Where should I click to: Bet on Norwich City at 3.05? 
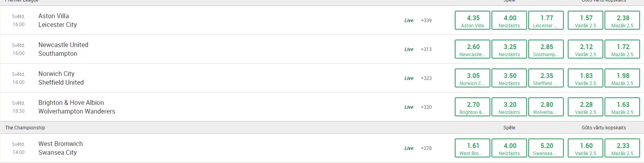(x=473, y=78)
